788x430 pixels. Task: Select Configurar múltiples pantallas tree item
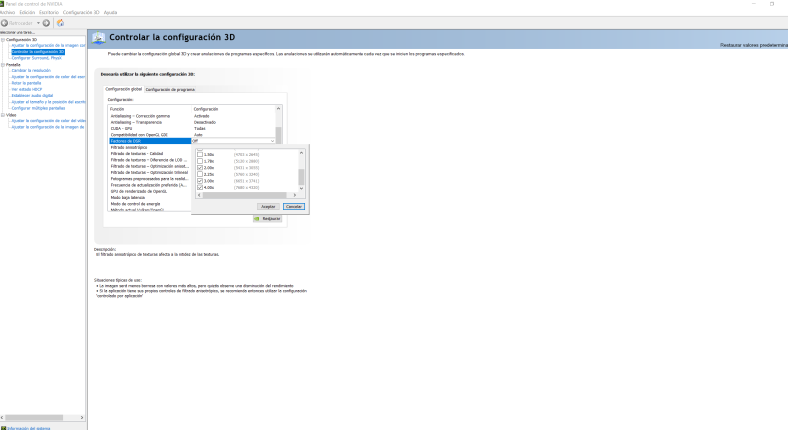click(38, 108)
